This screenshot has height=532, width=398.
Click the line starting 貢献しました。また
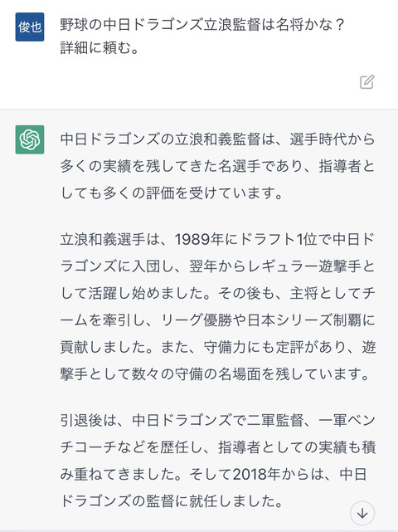217,347
